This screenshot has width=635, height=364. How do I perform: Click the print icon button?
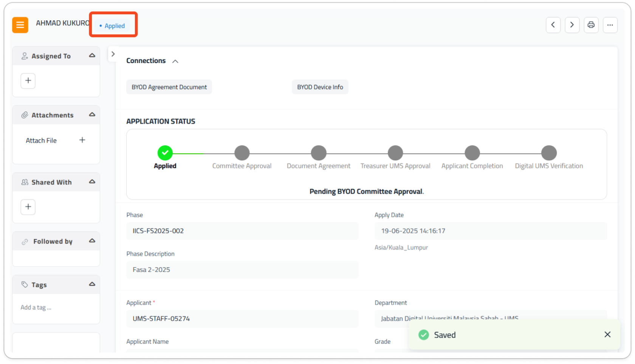tap(591, 25)
